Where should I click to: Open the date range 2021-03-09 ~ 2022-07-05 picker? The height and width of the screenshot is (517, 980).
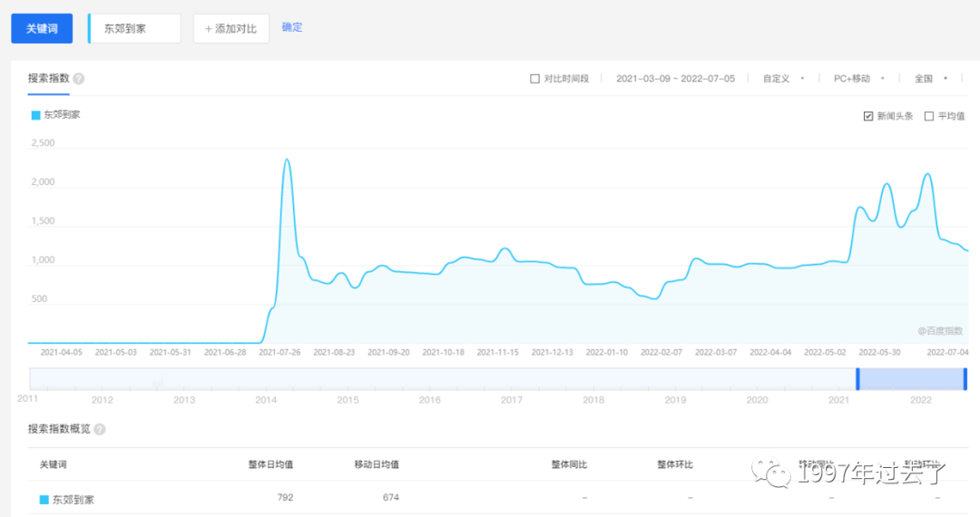[676, 79]
